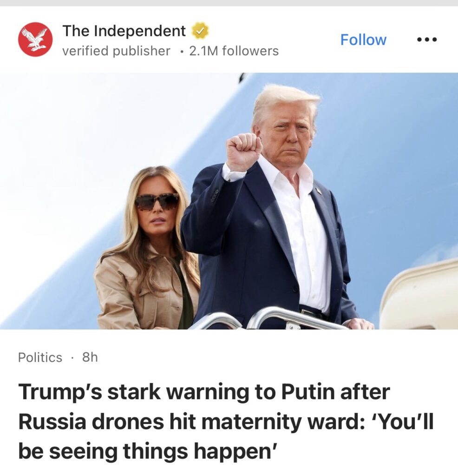Click the 'verified publisher' label
Viewport: 458px width, 476px height.
tap(116, 51)
